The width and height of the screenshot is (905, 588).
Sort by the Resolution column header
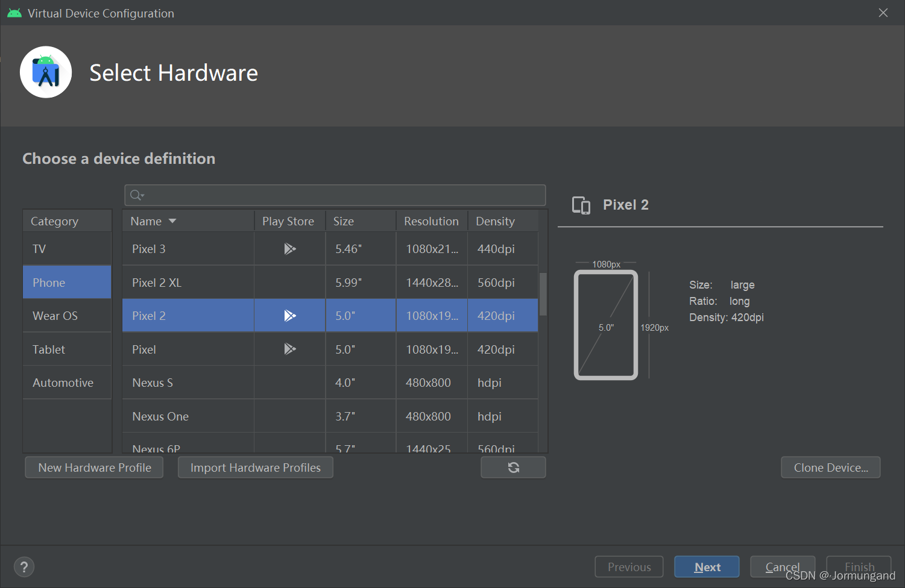pyautogui.click(x=432, y=221)
